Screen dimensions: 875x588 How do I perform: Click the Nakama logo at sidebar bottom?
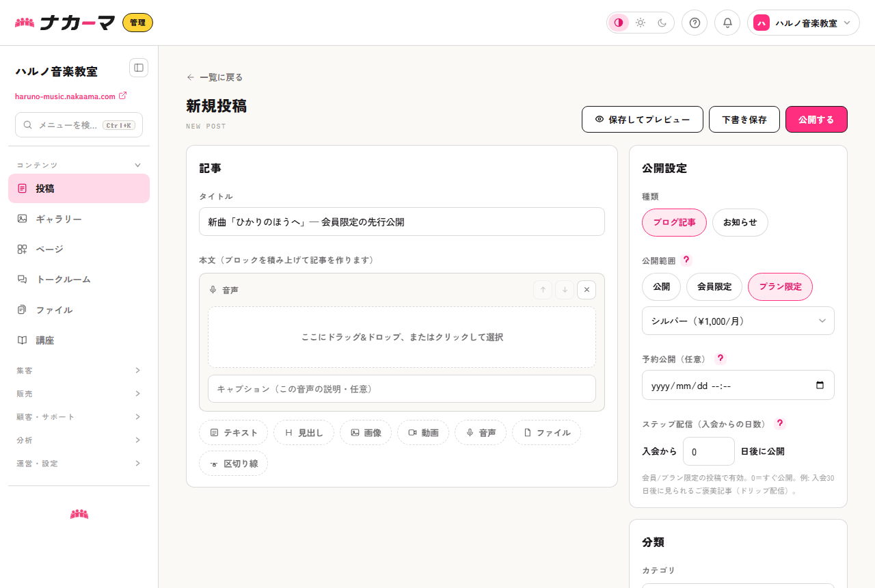pos(79,513)
